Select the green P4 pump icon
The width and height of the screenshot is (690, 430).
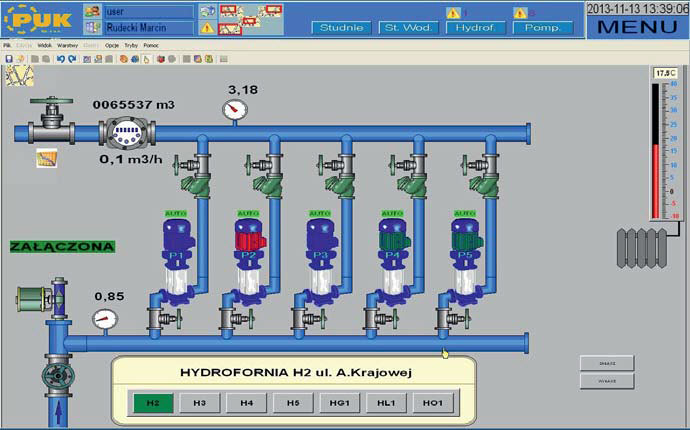(x=393, y=241)
